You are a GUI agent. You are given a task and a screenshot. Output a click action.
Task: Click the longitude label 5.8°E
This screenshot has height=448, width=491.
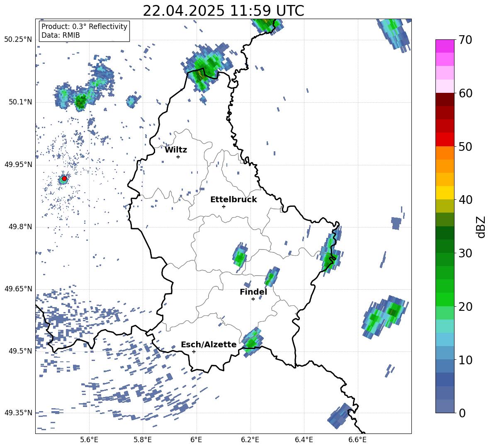coord(143,440)
